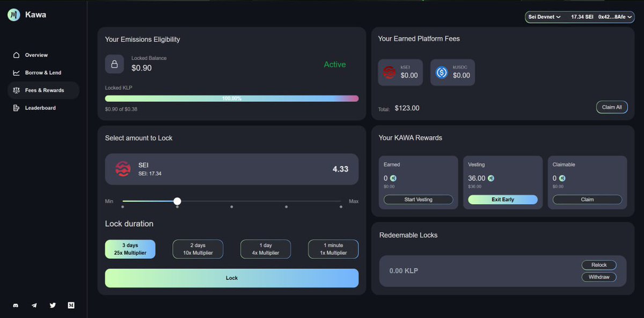Set slider to Max endpoint dot

(x=341, y=206)
